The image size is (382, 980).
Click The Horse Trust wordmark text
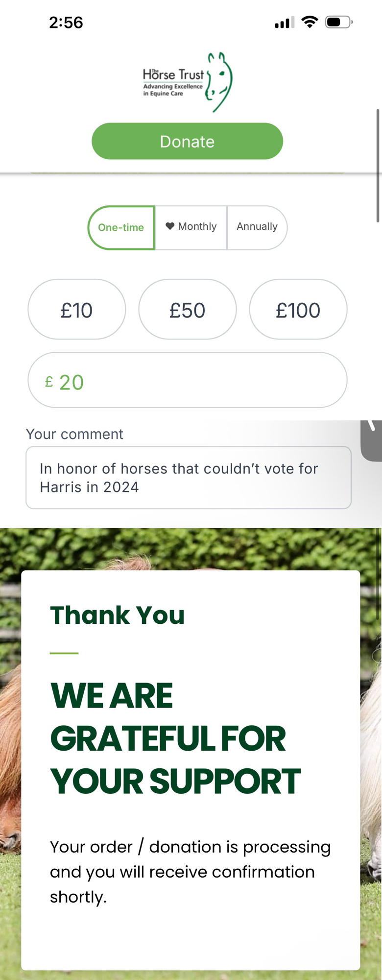(x=173, y=75)
